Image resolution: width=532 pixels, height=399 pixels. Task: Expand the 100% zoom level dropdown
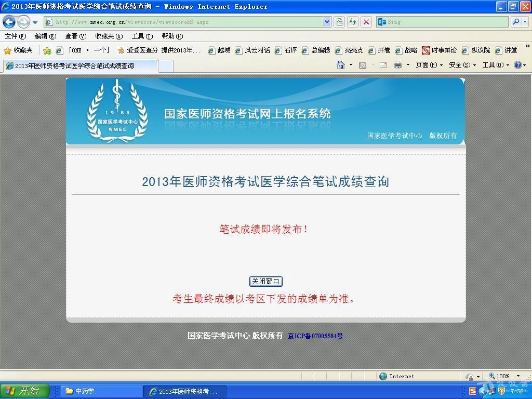pyautogui.click(x=518, y=376)
